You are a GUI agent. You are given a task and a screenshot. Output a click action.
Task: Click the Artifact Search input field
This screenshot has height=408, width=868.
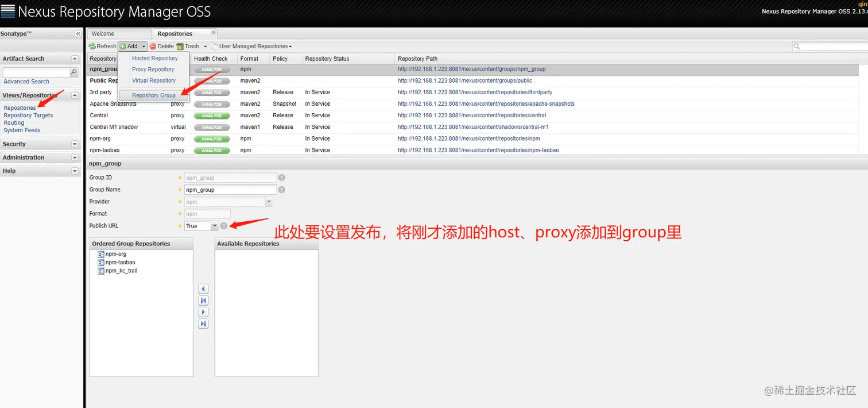click(37, 72)
